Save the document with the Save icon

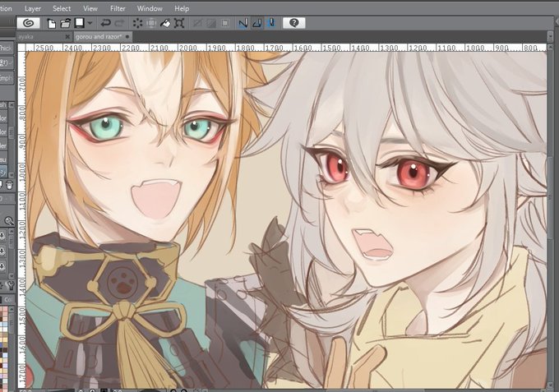79,23
